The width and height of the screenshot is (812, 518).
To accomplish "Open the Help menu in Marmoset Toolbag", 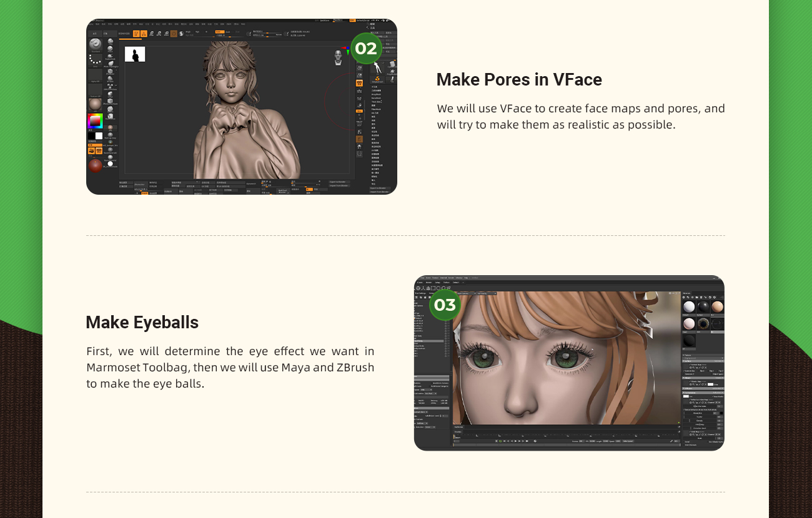I will [x=466, y=278].
